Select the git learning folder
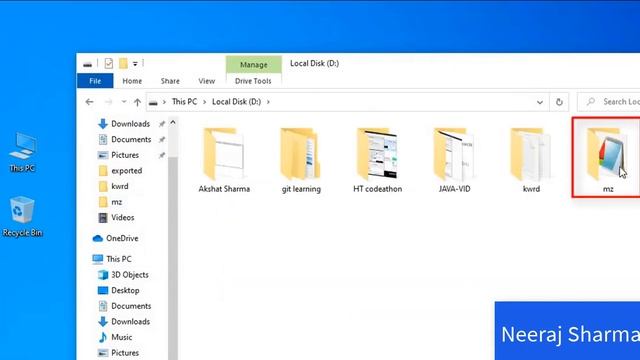 tap(301, 160)
